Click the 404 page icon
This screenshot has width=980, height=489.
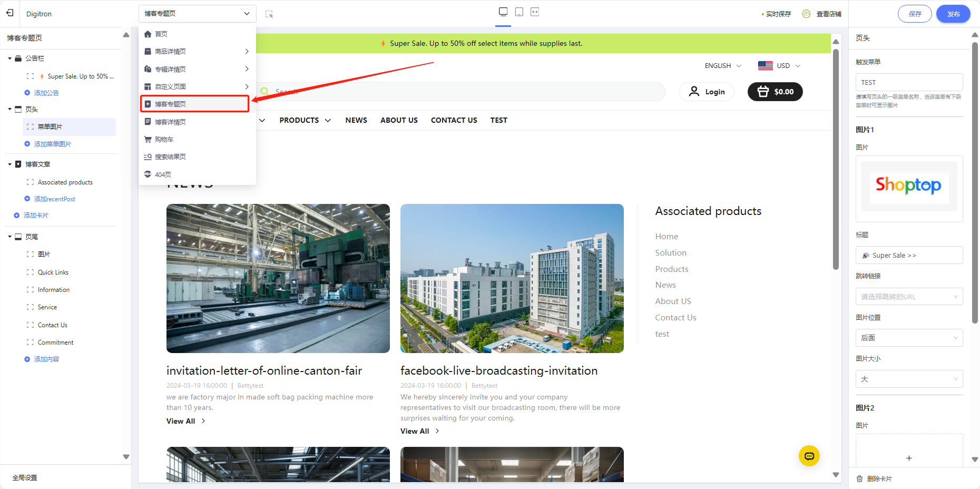[x=148, y=174]
